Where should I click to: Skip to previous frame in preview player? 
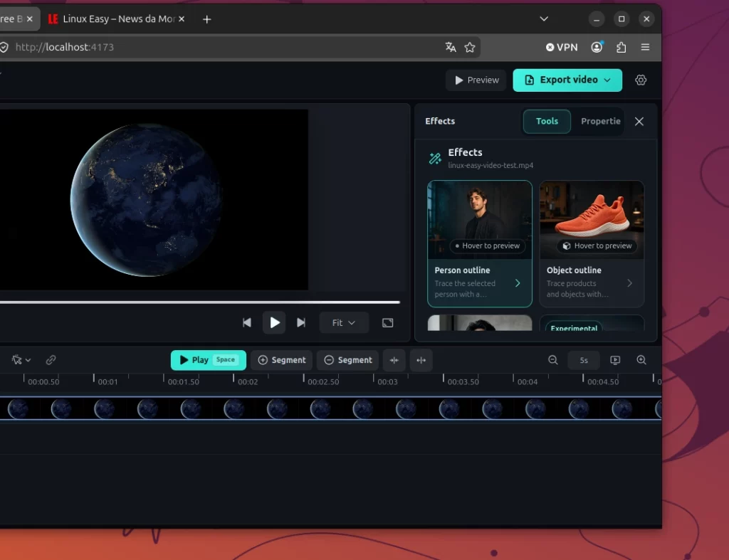(247, 322)
